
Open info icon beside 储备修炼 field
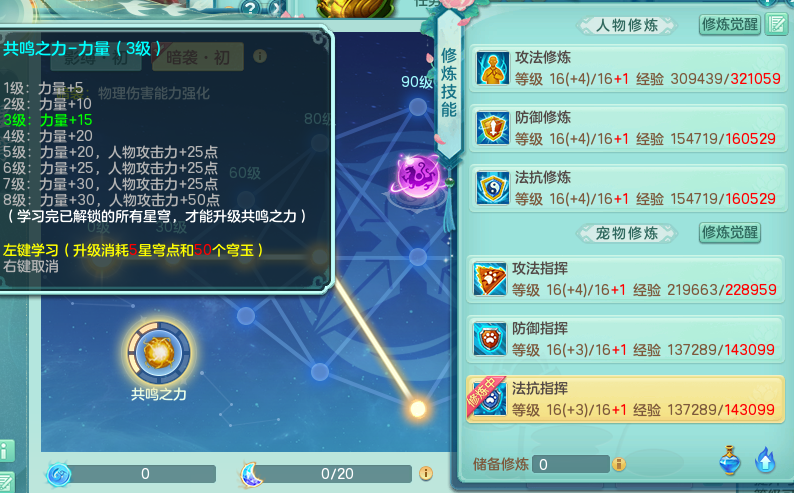(x=619, y=464)
